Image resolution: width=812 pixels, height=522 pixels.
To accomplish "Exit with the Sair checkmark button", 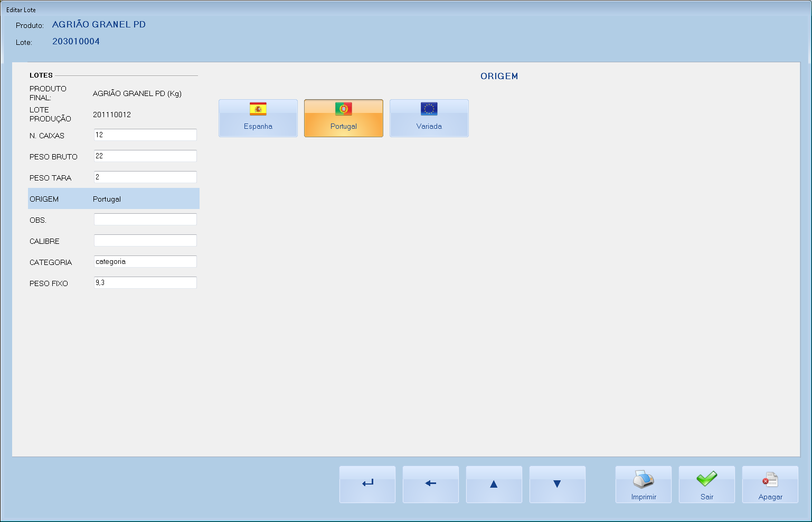I will click(x=706, y=484).
